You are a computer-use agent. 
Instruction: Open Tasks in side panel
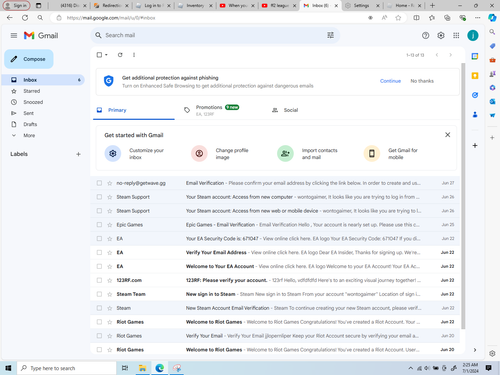pyautogui.click(x=475, y=95)
